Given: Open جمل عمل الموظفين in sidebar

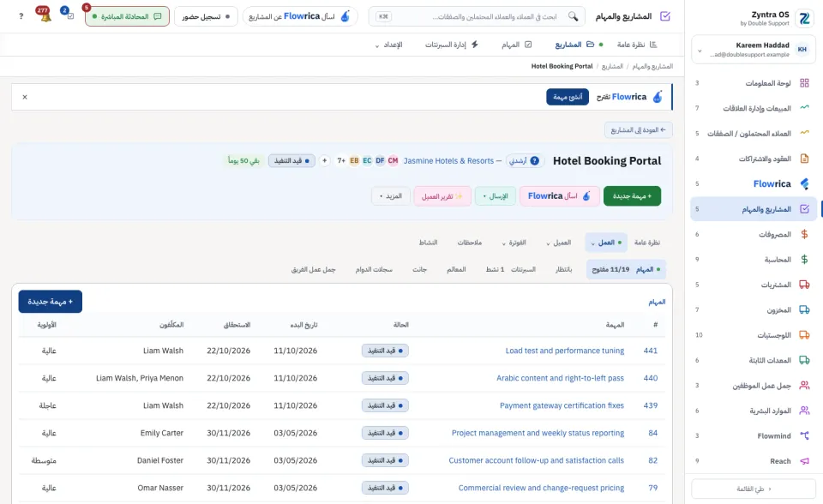Looking at the screenshot, I should pos(754,386).
